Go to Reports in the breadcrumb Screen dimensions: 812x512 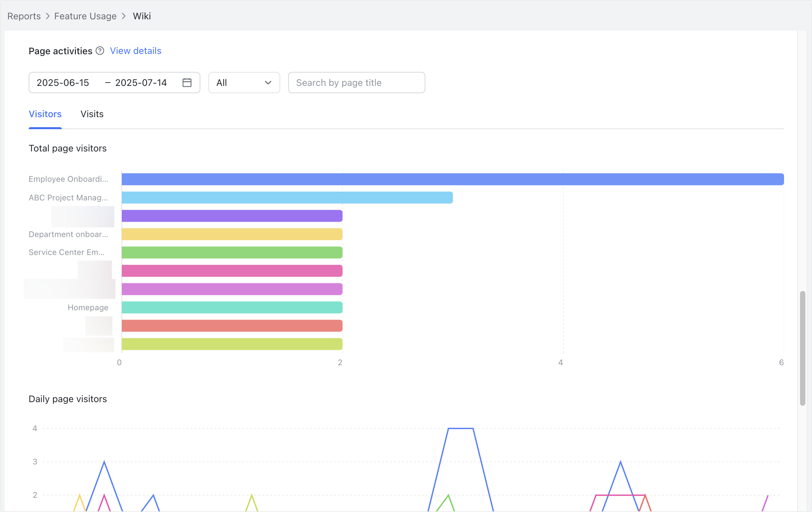pos(24,16)
